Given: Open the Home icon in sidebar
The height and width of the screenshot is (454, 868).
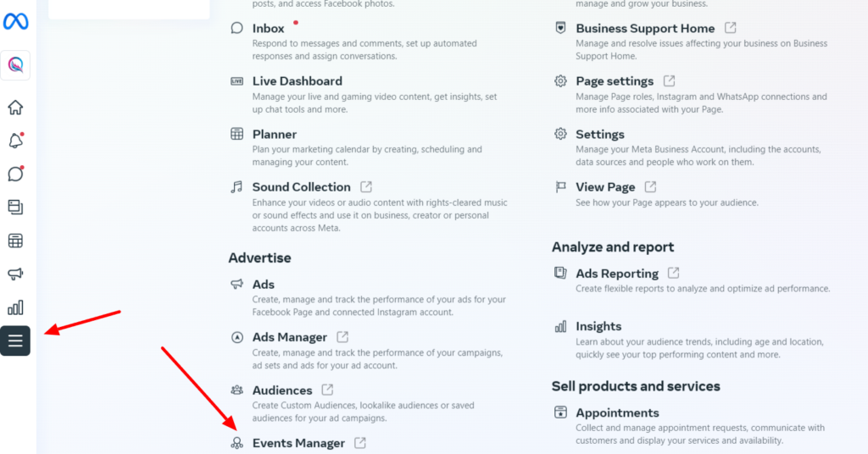Looking at the screenshot, I should 15,108.
